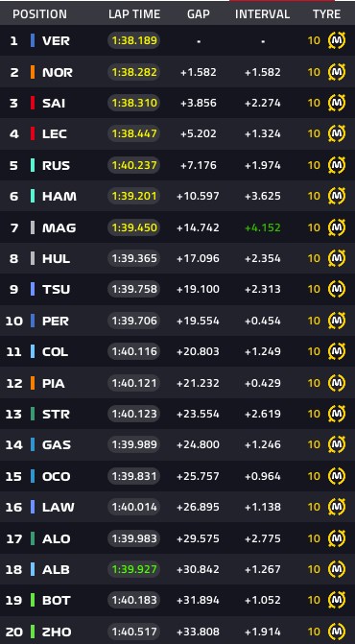Click the medium tyre icon for OCO

point(337,476)
